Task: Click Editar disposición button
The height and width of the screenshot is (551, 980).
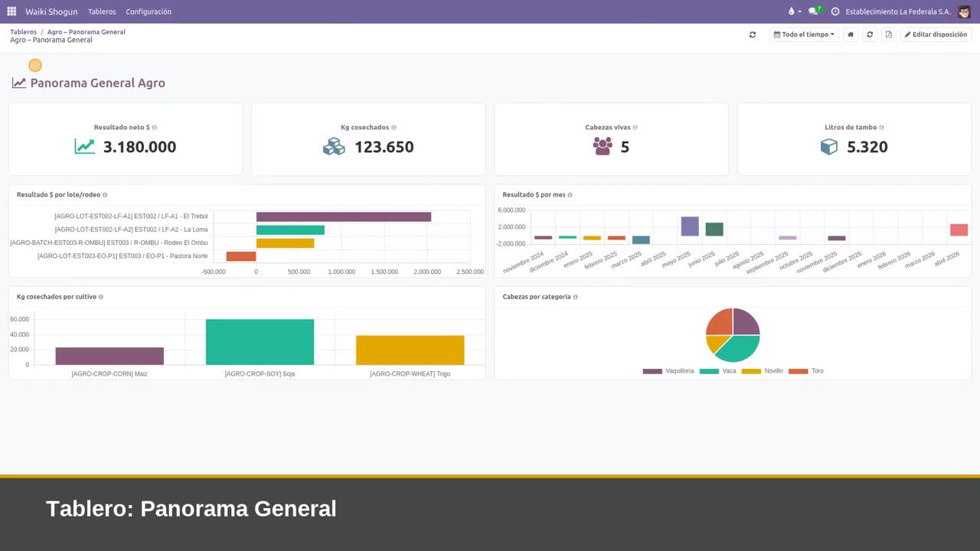Action: [x=936, y=34]
